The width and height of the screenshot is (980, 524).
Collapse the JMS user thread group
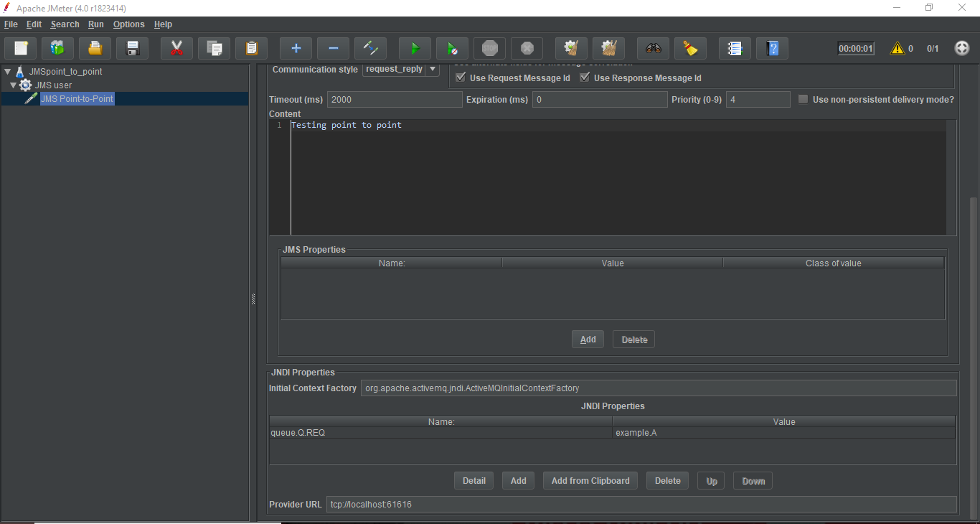(x=14, y=85)
